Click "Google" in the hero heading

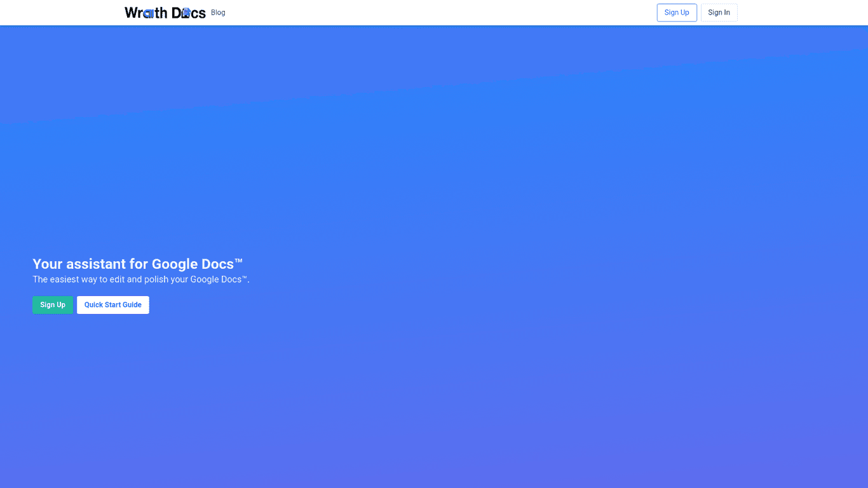click(x=174, y=264)
